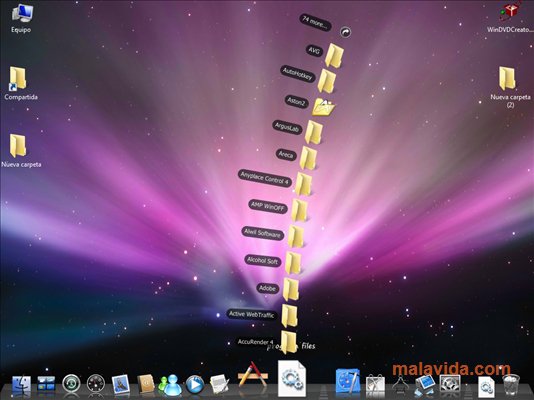Open the Alwil Software stack folder
Screen dimensions: 534x400
tap(296, 237)
